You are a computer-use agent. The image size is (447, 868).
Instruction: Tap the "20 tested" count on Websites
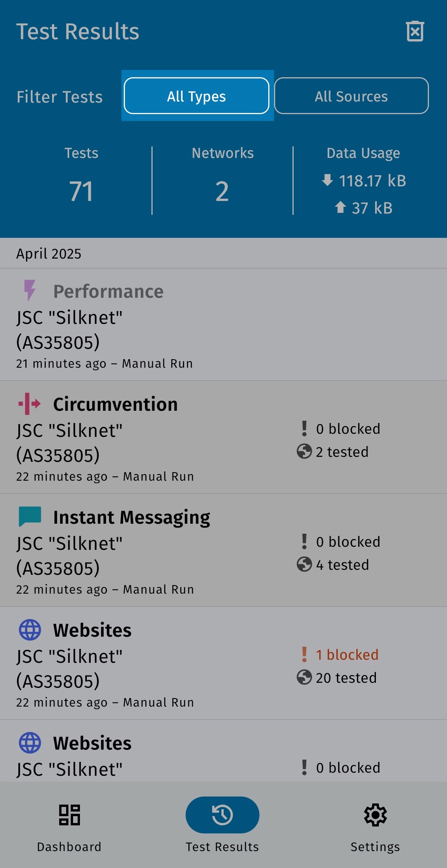pyautogui.click(x=346, y=678)
